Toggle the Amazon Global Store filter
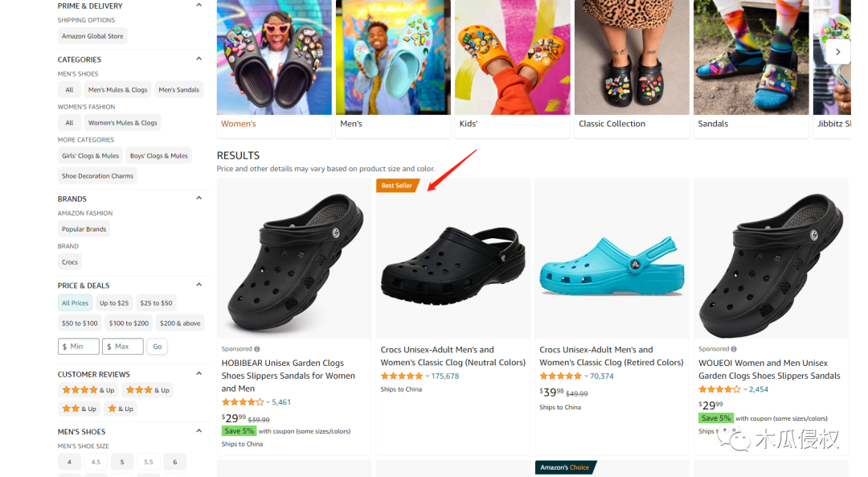The width and height of the screenshot is (868, 477). tap(93, 36)
